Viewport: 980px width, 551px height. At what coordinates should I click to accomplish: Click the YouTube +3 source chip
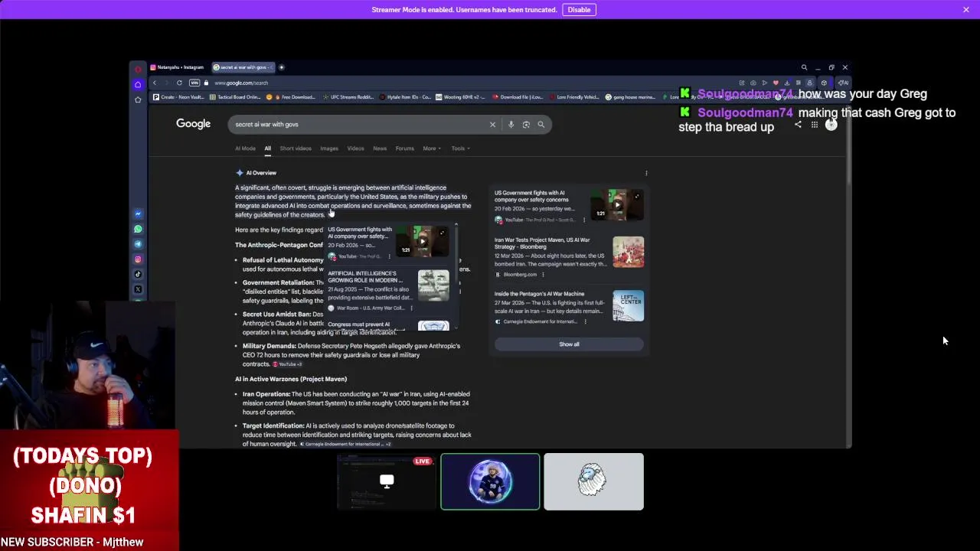pyautogui.click(x=287, y=364)
